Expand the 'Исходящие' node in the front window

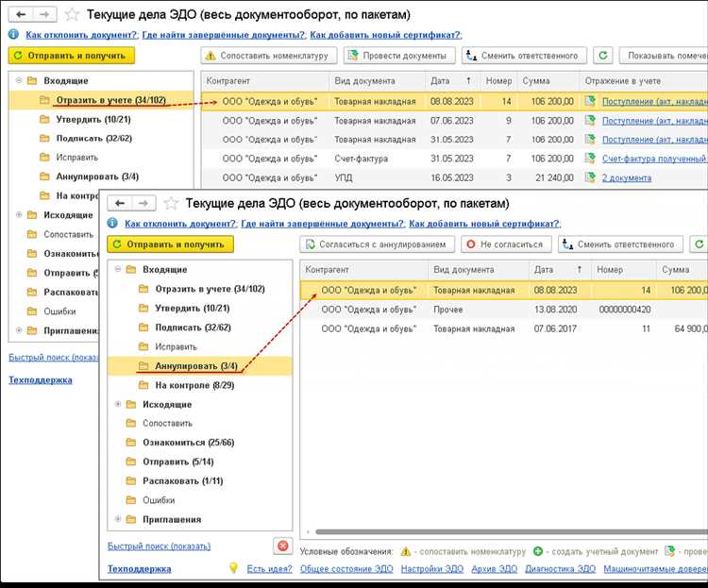[x=119, y=404]
